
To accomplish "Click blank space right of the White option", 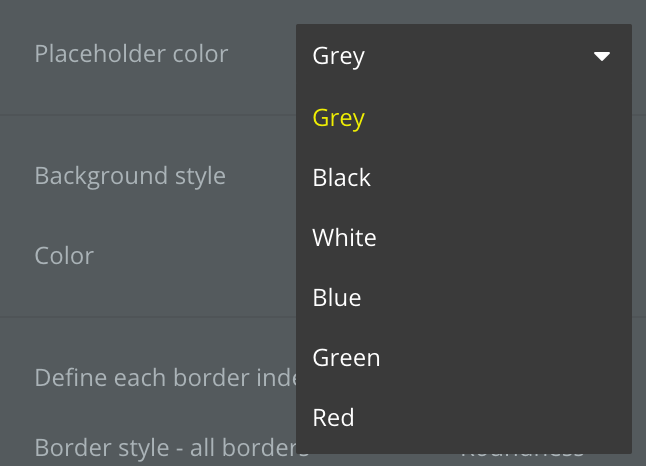I will 500,238.
